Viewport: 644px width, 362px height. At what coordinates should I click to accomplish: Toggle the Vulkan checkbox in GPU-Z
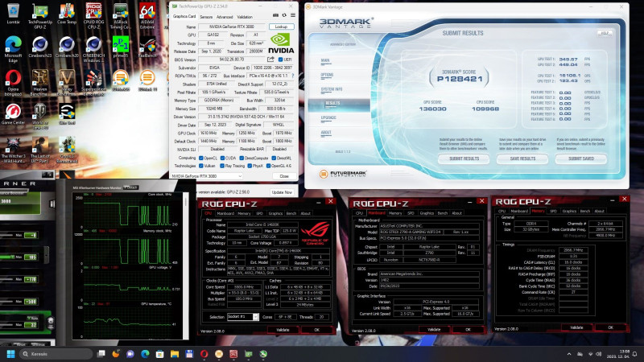200,166
